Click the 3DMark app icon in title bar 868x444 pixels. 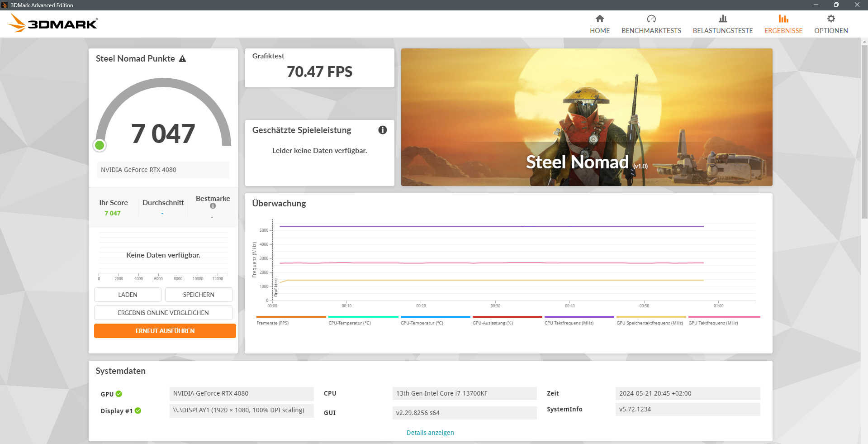pyautogui.click(x=5, y=5)
